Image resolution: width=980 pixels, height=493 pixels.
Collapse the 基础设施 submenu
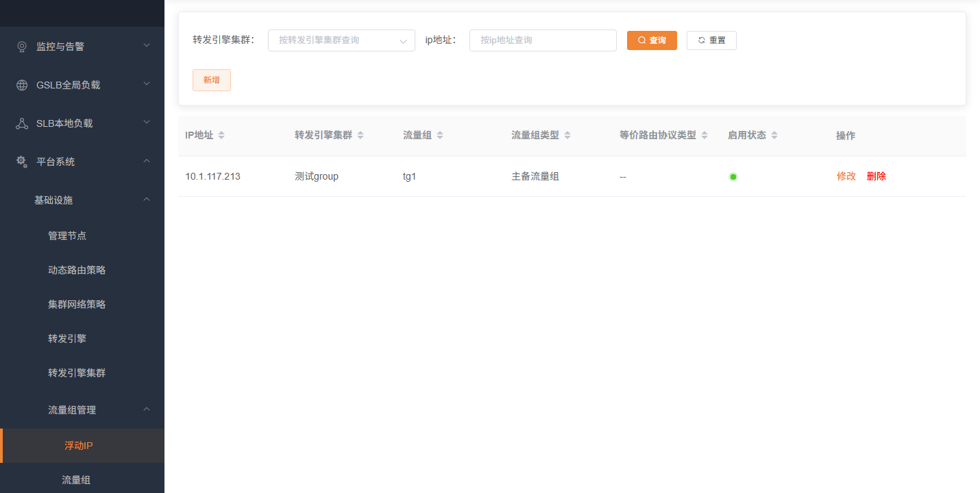point(146,200)
